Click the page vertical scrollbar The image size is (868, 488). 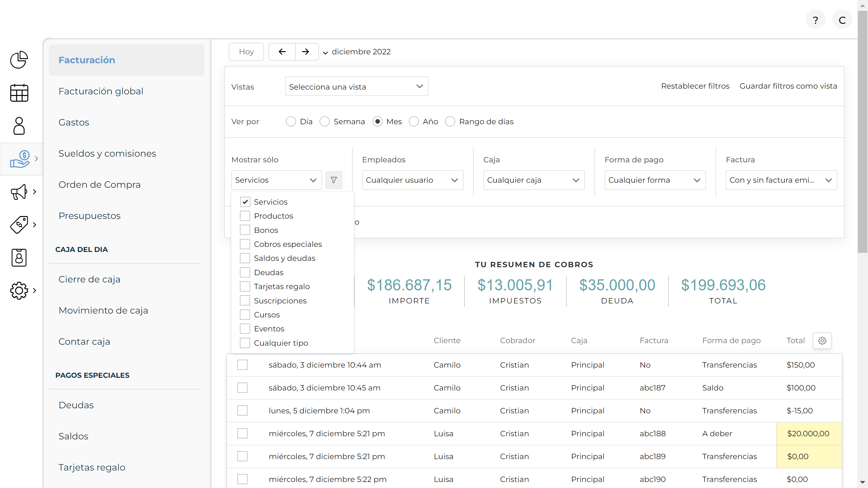(x=862, y=132)
